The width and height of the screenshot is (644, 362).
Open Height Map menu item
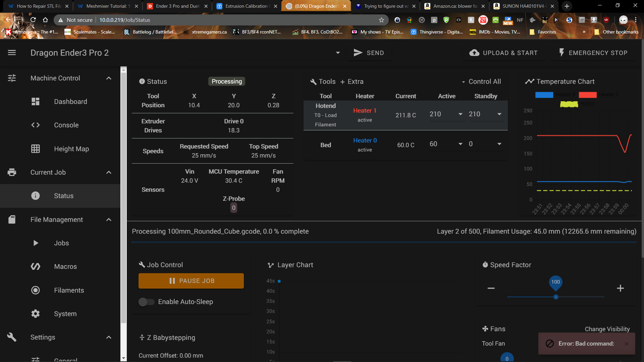[60, 149]
